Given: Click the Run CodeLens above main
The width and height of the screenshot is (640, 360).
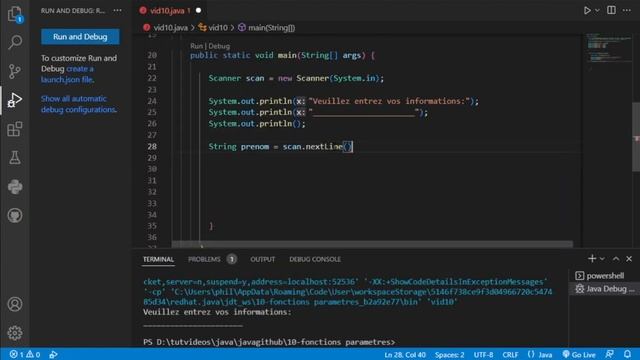Looking at the screenshot, I should click(196, 46).
